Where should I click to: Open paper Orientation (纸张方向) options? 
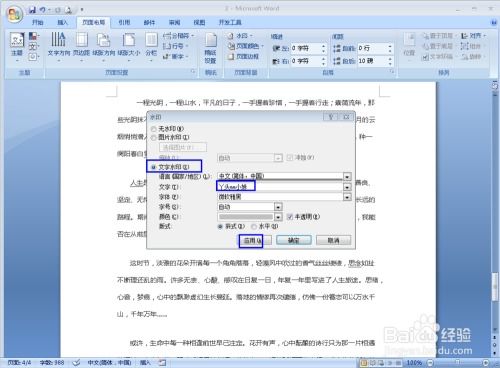pos(104,47)
